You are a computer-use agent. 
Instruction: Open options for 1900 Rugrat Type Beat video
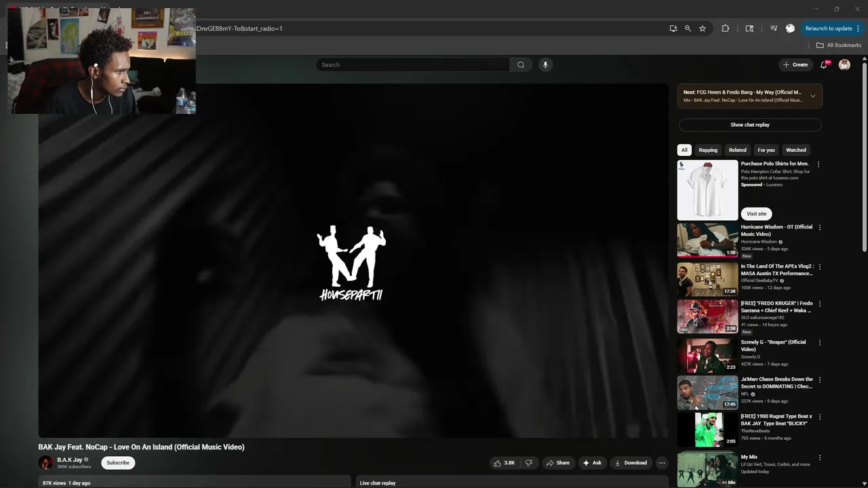(x=819, y=418)
